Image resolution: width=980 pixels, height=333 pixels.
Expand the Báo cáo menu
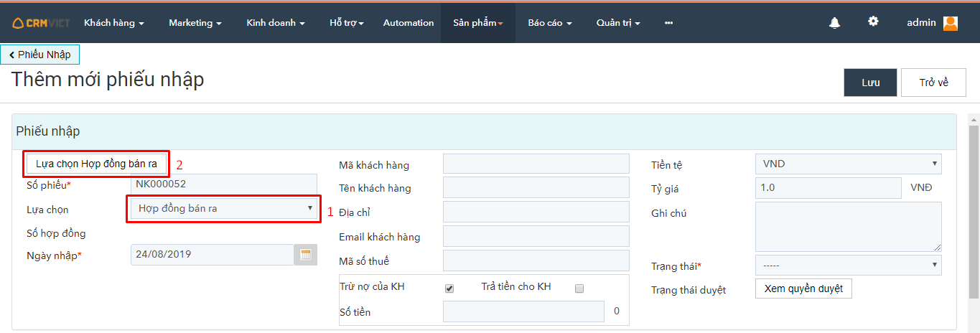click(550, 23)
